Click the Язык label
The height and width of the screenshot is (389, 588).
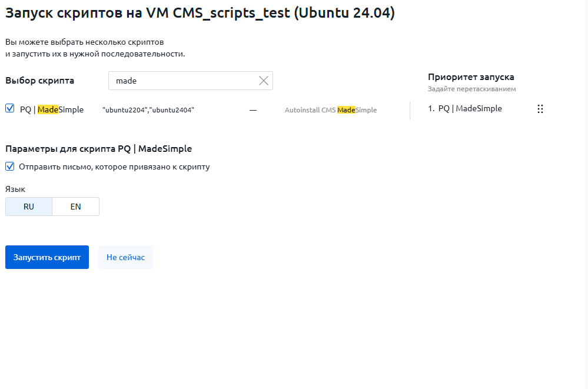click(x=15, y=189)
